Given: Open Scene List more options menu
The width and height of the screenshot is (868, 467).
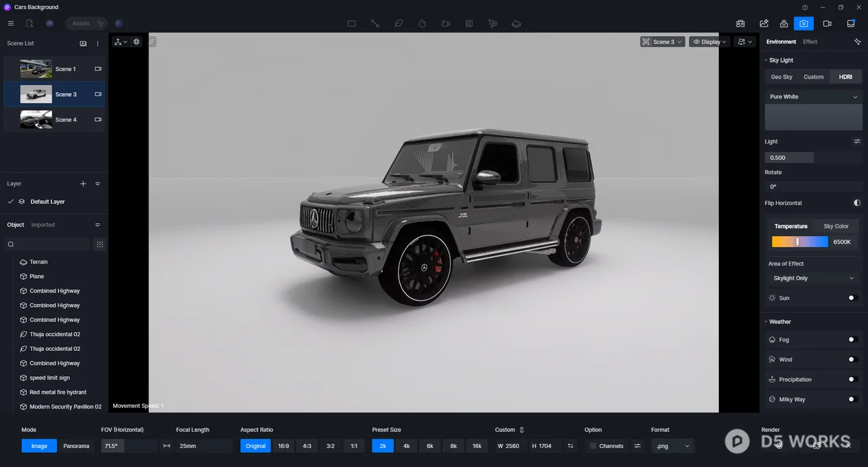Looking at the screenshot, I should tap(98, 43).
